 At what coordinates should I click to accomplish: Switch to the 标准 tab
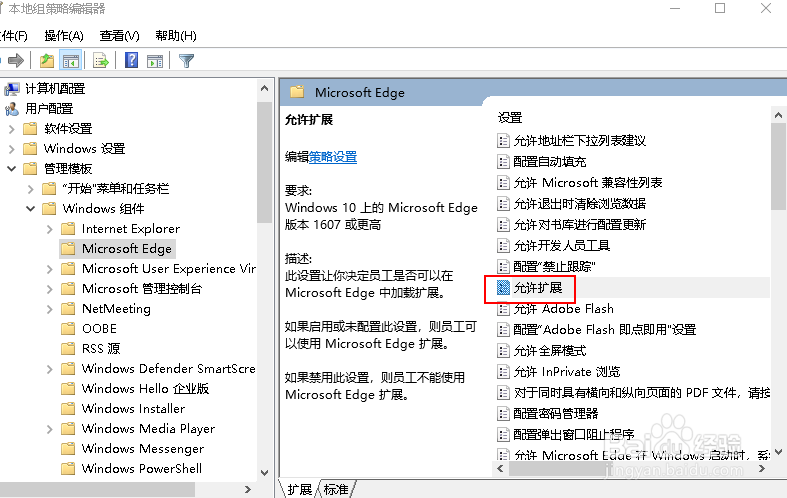pyautogui.click(x=336, y=489)
